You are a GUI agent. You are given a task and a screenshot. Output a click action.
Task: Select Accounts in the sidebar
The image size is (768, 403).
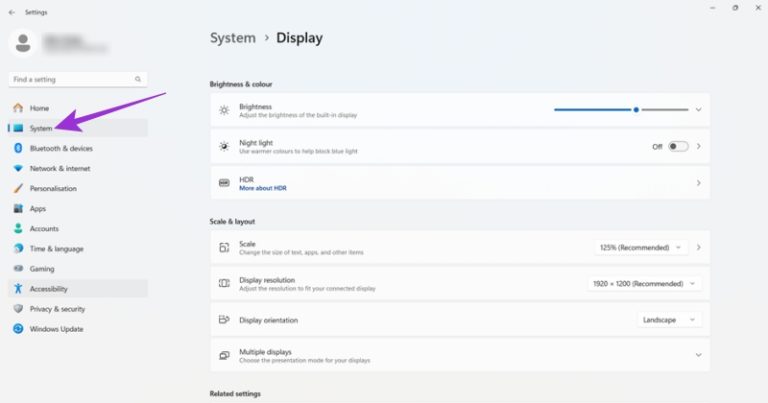point(44,229)
